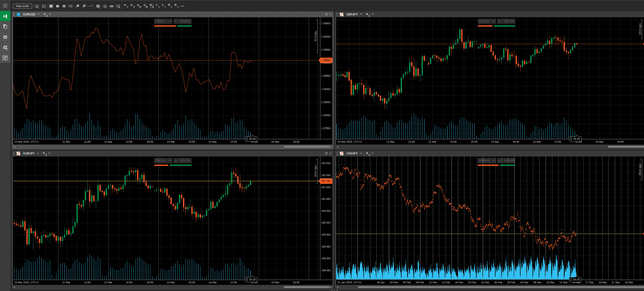The width and height of the screenshot is (644, 291).
Task: Select the multi-chart grid layout mode
Action: coord(51,6)
